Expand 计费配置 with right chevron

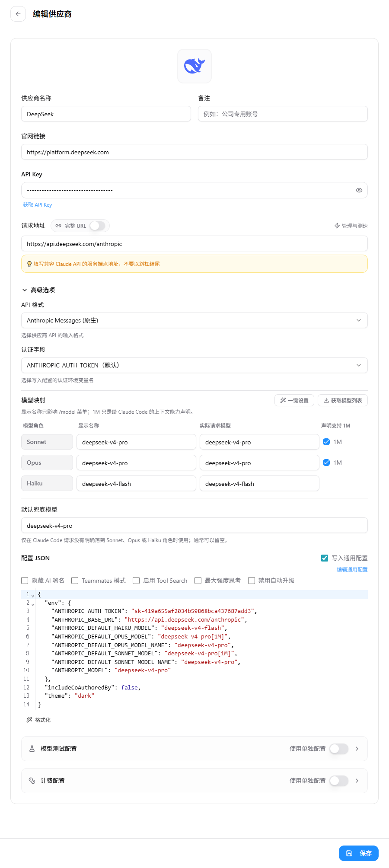[357, 781]
